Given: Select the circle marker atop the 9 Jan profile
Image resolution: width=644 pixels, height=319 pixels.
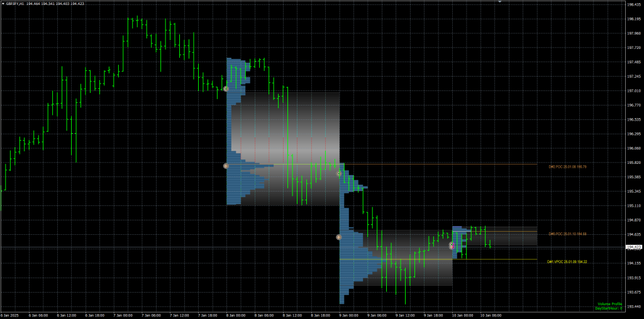Looking at the screenshot, I should (339, 174).
